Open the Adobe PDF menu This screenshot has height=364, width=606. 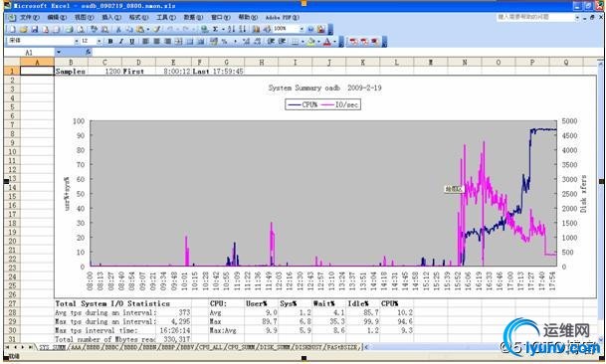pos(283,17)
